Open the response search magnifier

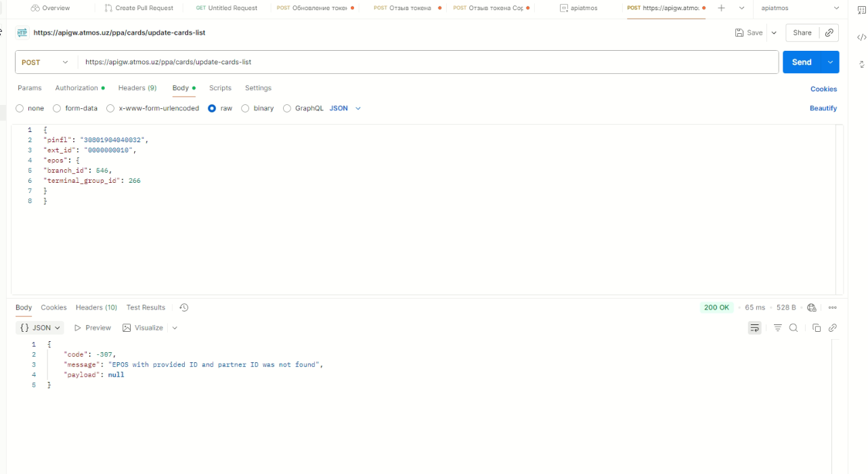(x=794, y=328)
